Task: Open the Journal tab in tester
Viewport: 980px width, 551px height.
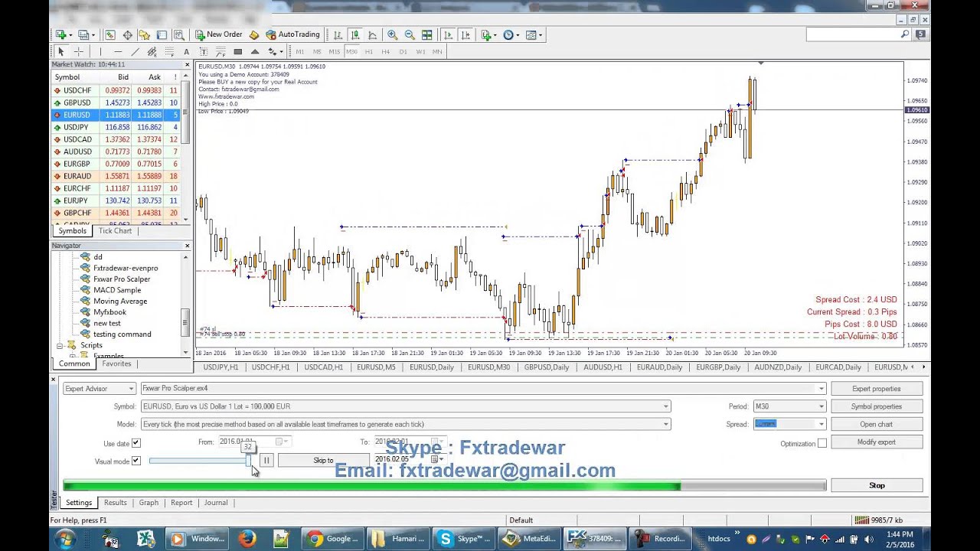Action: [216, 503]
